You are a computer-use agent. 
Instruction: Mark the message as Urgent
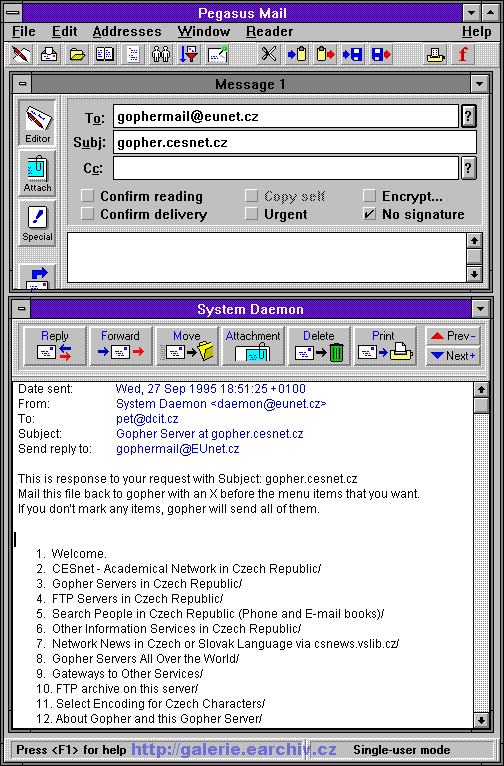pos(251,214)
